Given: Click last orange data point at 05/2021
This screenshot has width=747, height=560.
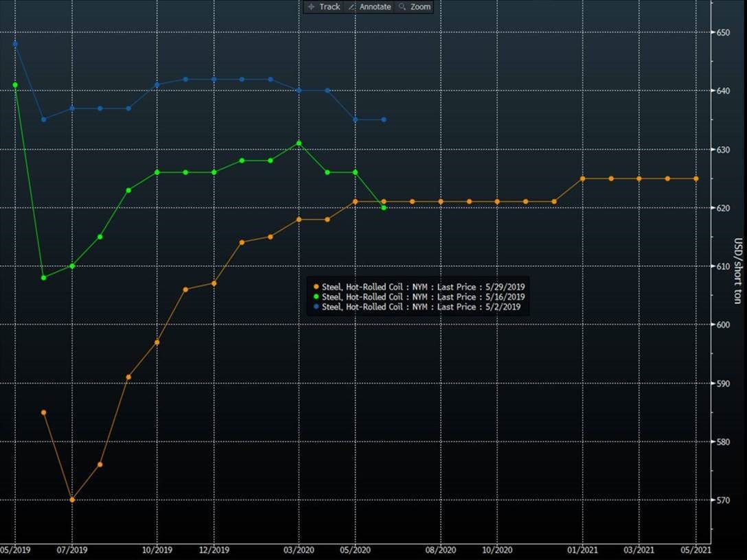Looking at the screenshot, I should pyautogui.click(x=696, y=178).
